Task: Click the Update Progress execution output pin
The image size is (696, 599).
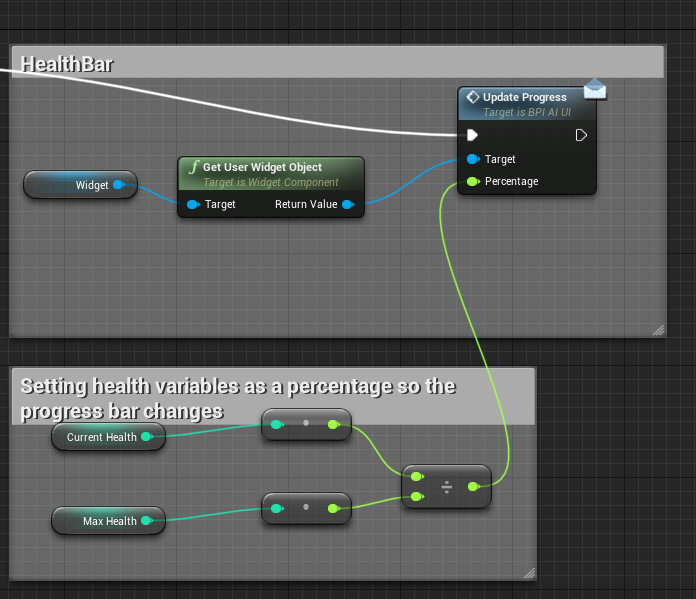Action: [581, 135]
